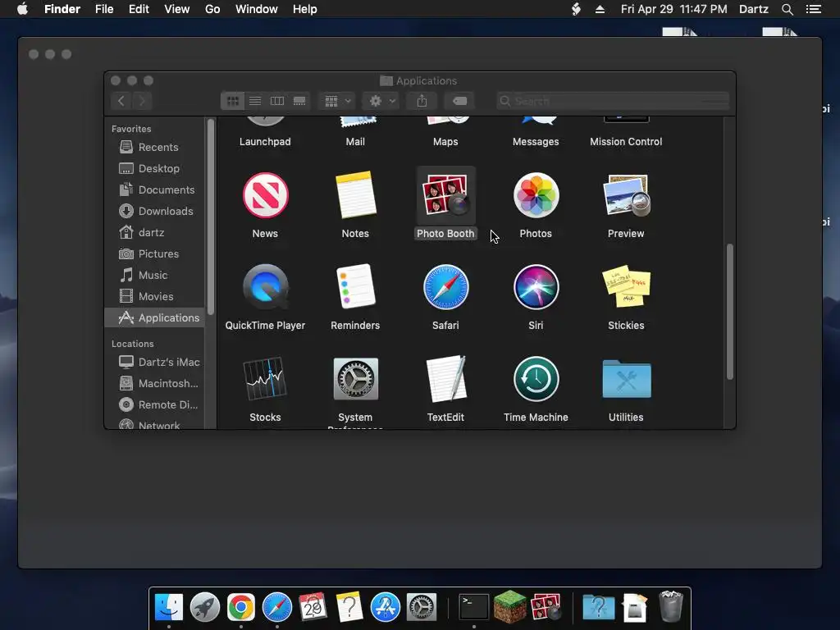
Task: Select Remote Disc under Locations
Action: pos(154,405)
